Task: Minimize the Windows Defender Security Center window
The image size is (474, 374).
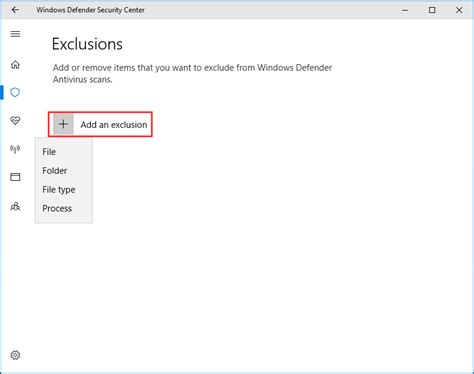Action: click(x=405, y=10)
